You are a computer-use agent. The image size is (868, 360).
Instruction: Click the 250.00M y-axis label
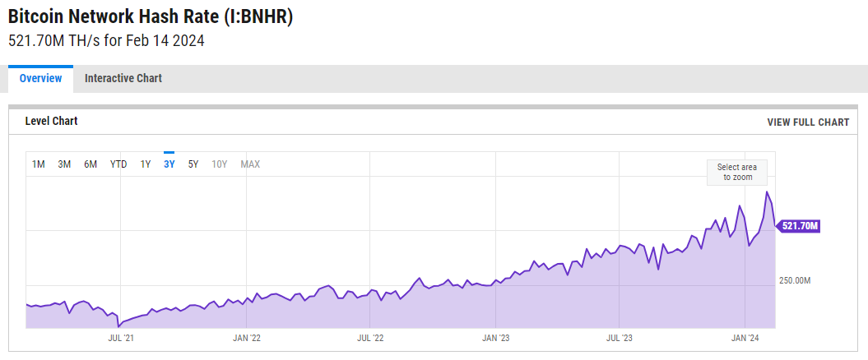pyautogui.click(x=795, y=281)
